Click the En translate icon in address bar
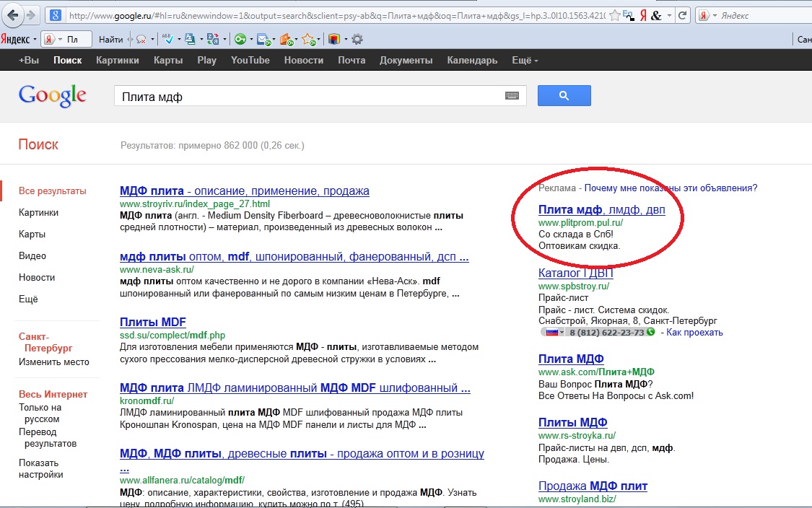The height and width of the screenshot is (508, 812). pyautogui.click(x=629, y=16)
